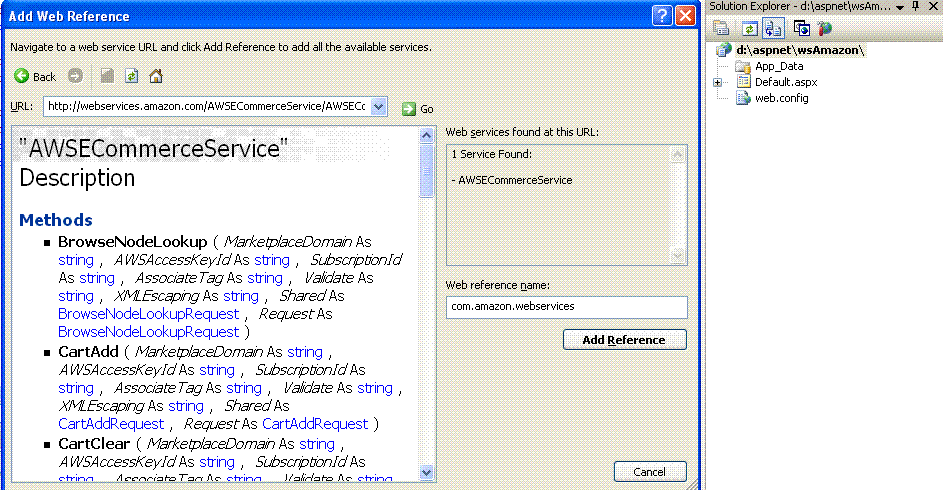
Task: Select the App_Data folder
Action: click(779, 66)
